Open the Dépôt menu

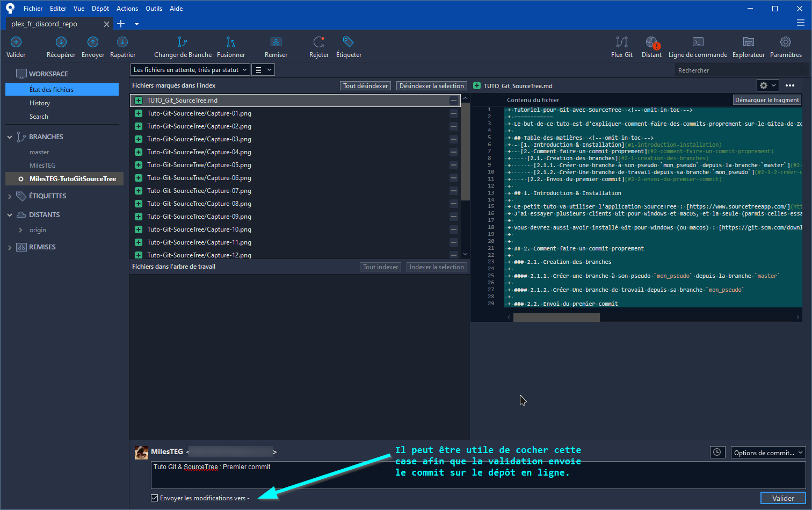[x=100, y=9]
